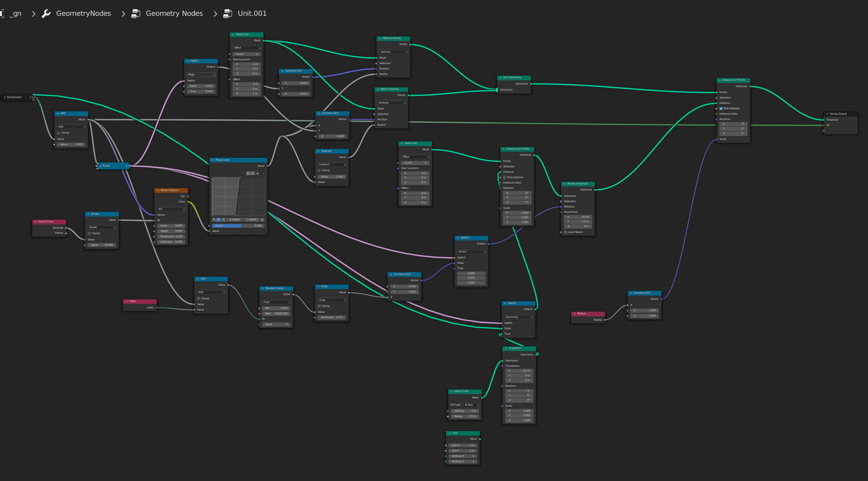868x481 pixels.
Task: Open the Geometry type dropdown in bottom Switch node
Action: tap(518, 317)
